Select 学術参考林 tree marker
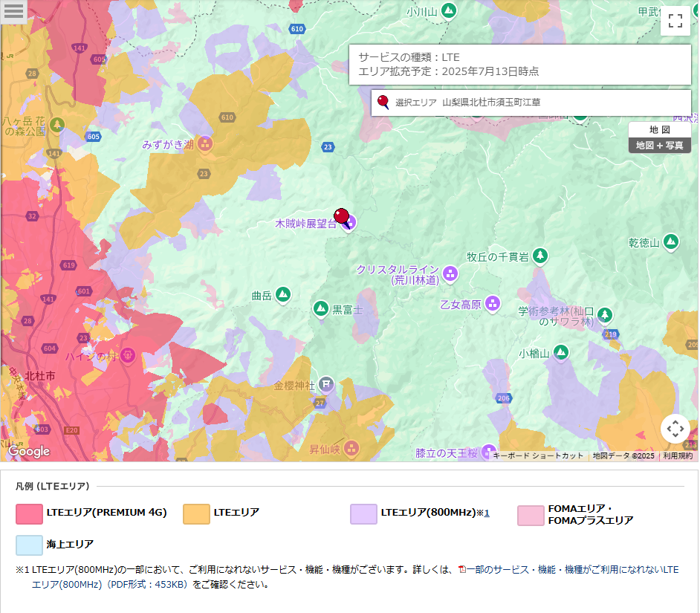700x613 pixels. 604,314
